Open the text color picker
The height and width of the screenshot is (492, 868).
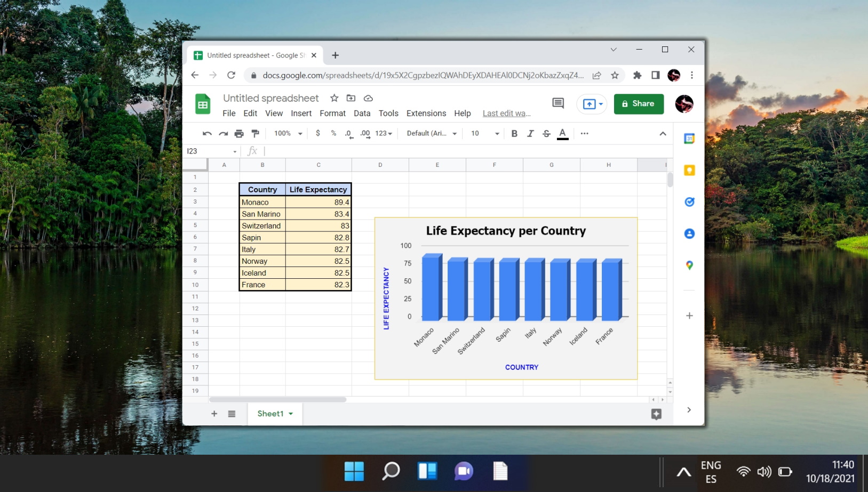(x=562, y=134)
